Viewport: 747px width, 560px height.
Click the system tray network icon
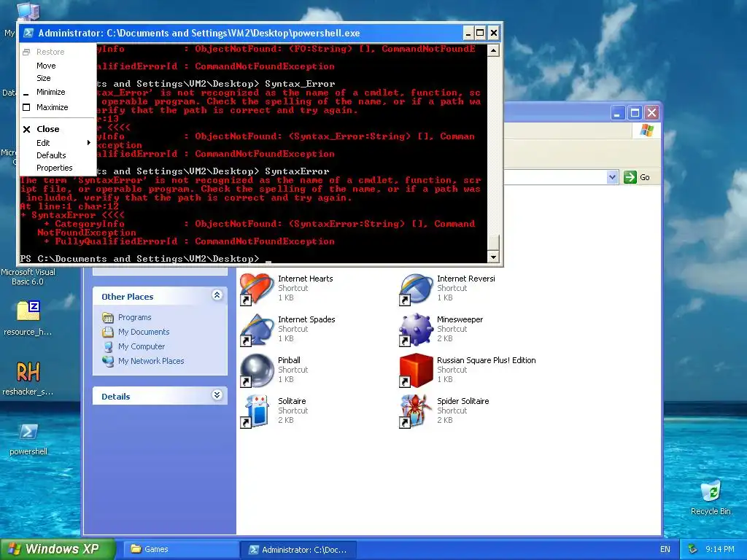[693, 549]
